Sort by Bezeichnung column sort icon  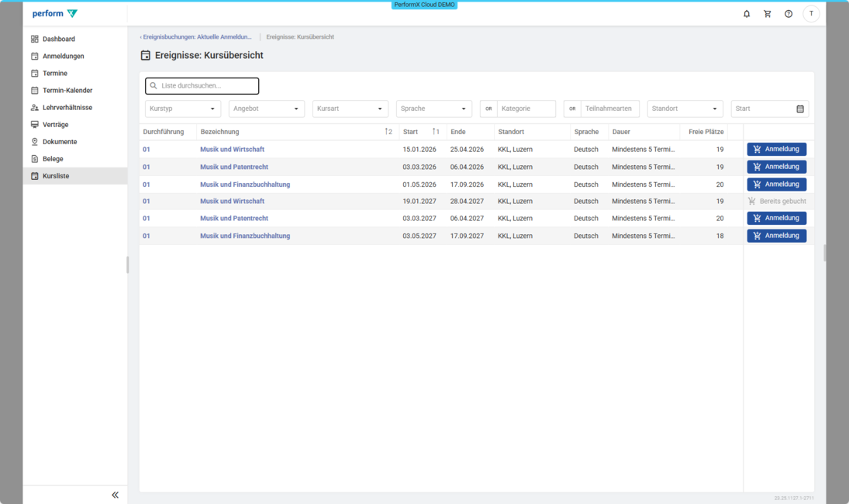(388, 132)
